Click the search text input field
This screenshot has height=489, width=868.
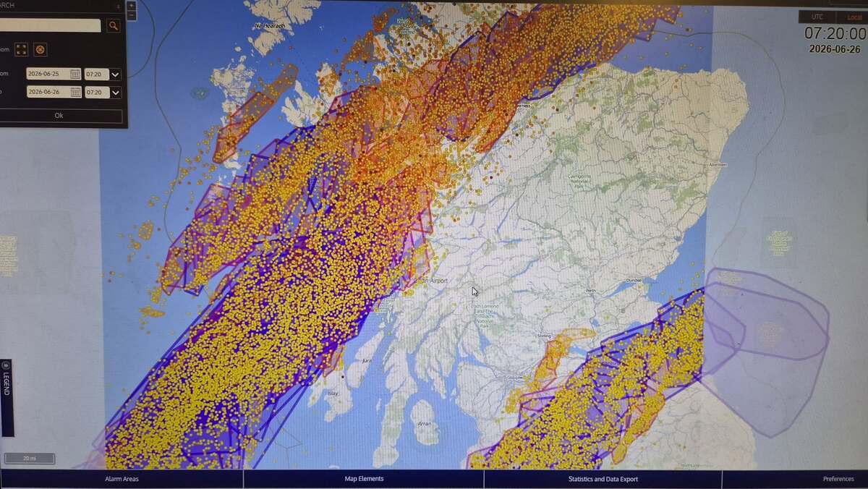pos(50,25)
